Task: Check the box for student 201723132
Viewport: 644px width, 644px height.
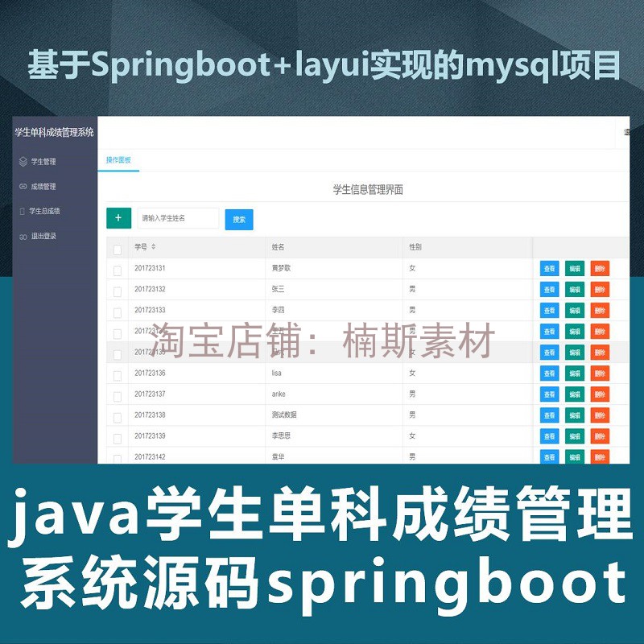Action: [x=118, y=291]
